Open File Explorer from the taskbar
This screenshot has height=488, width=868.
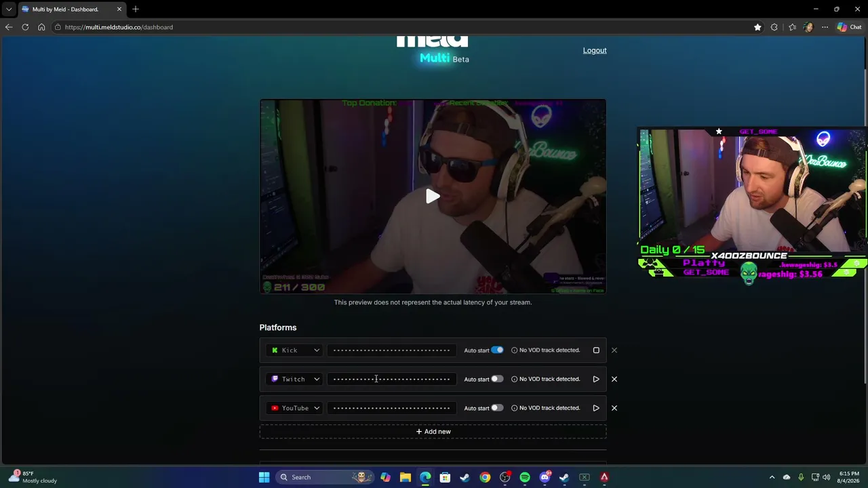point(405,477)
